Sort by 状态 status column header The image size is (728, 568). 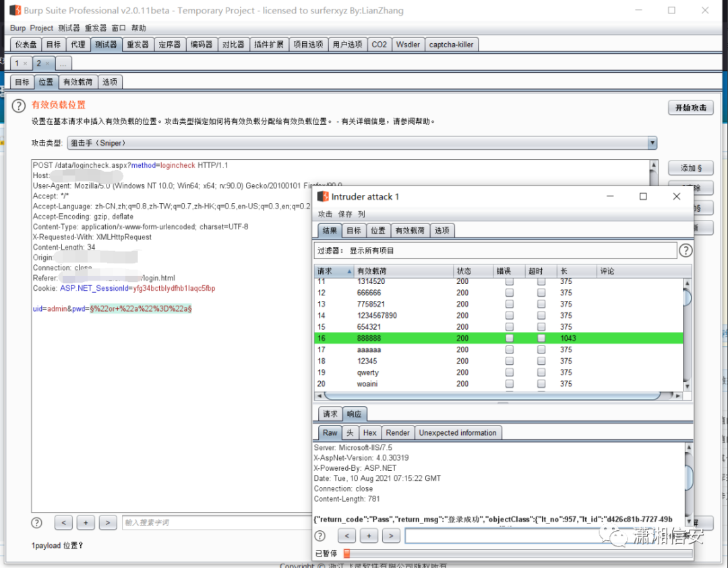coord(473,271)
